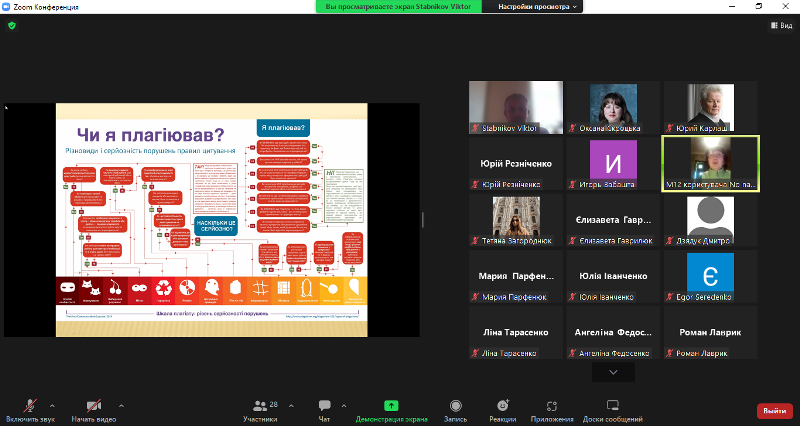800x426 pixels.
Task: Click muted mic icon beside Юрій Резніченко name label
Action: point(476,184)
